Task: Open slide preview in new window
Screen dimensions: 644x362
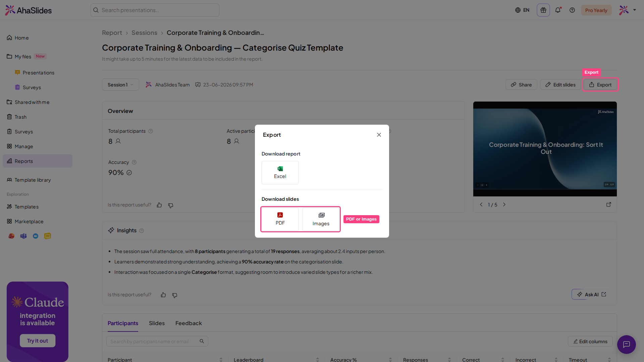Action: point(609,204)
